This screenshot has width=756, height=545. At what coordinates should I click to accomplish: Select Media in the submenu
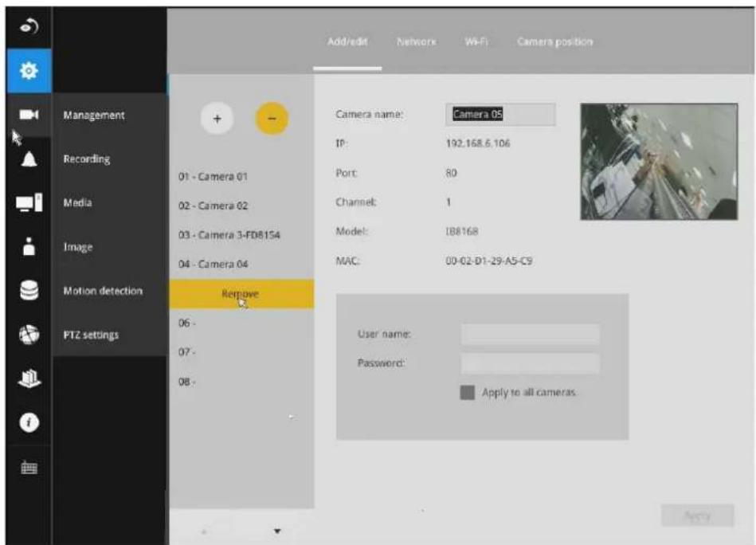77,202
